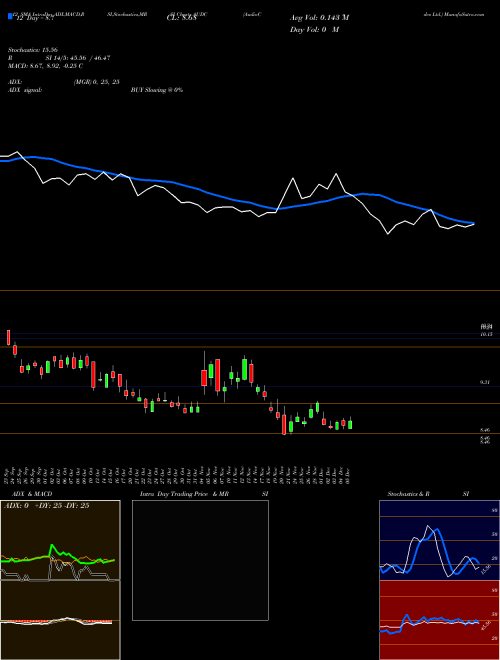
Task: Click the 10.13 price axis label
Action: [486, 334]
